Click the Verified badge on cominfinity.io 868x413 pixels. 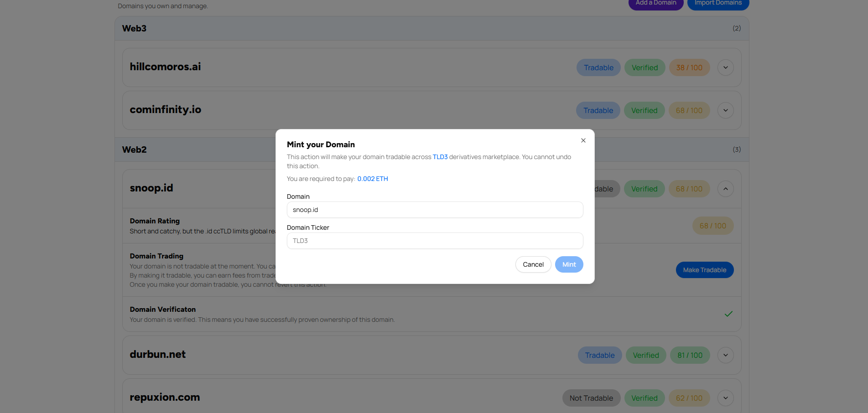(644, 110)
